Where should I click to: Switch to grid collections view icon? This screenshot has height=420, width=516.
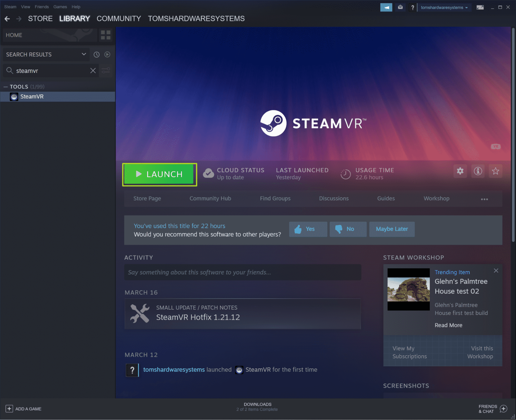point(106,35)
